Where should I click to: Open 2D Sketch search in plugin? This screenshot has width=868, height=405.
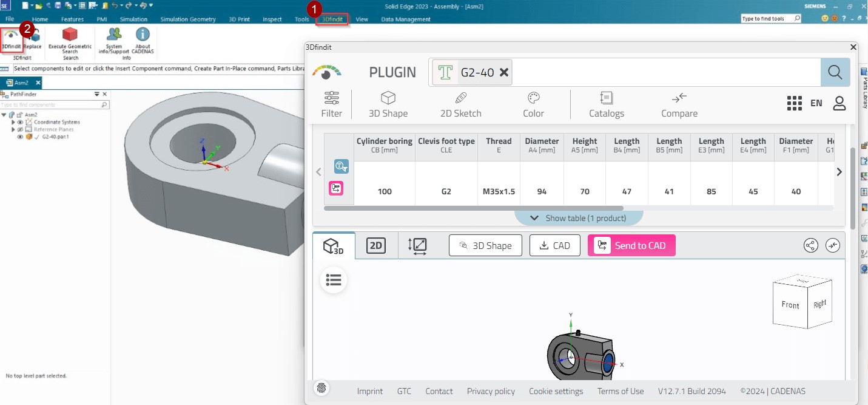[460, 104]
